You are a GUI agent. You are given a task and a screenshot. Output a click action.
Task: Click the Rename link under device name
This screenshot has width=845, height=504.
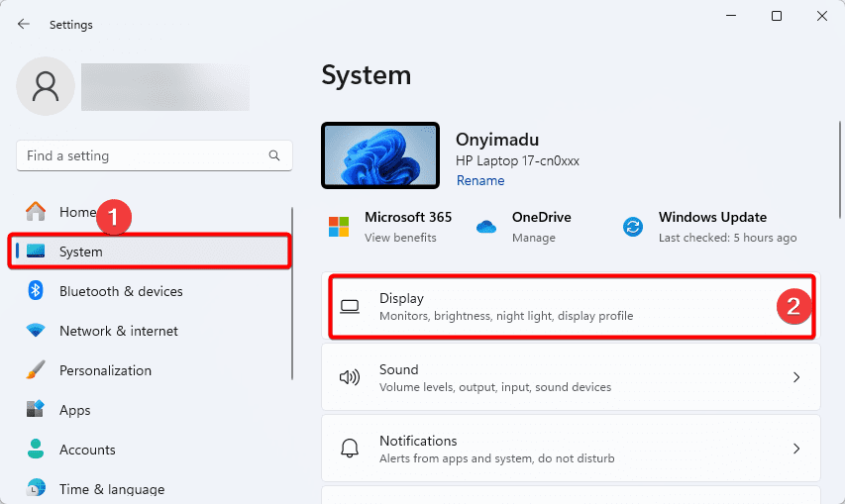click(480, 181)
